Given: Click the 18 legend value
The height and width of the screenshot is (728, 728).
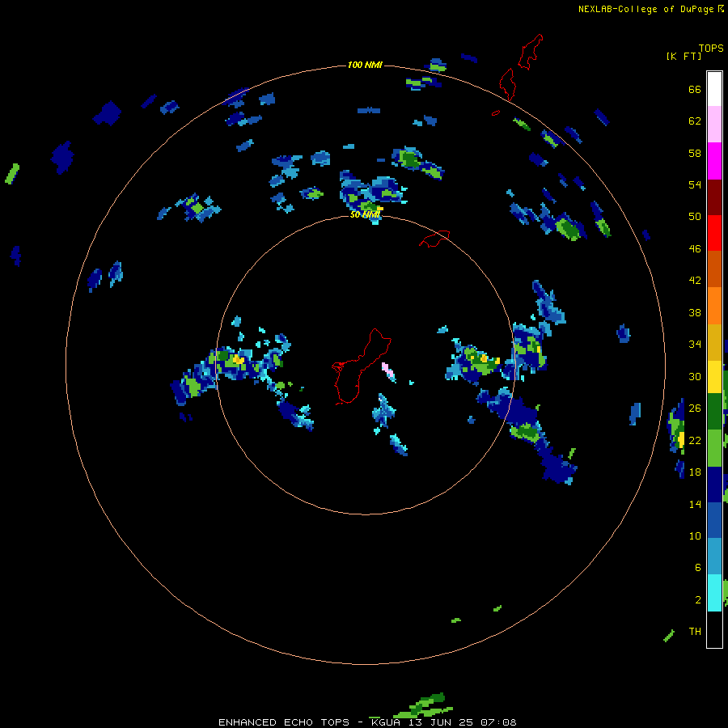Looking at the screenshot, I should pyautogui.click(x=695, y=472).
